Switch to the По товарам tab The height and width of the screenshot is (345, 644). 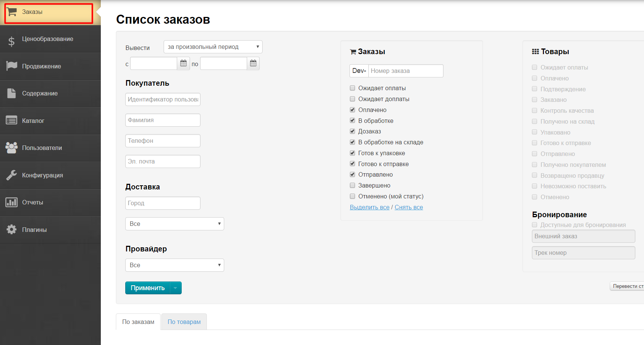point(184,322)
